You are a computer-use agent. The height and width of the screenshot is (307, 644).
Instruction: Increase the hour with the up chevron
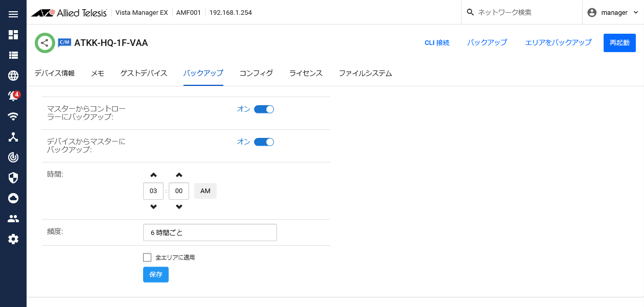[x=153, y=175]
